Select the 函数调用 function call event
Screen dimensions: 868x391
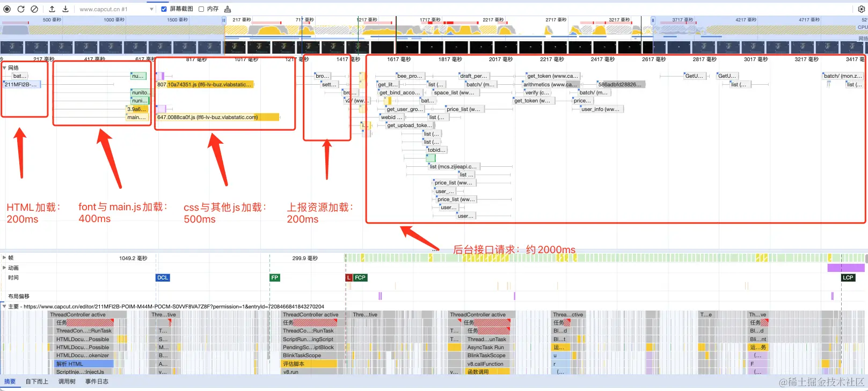[x=487, y=372]
